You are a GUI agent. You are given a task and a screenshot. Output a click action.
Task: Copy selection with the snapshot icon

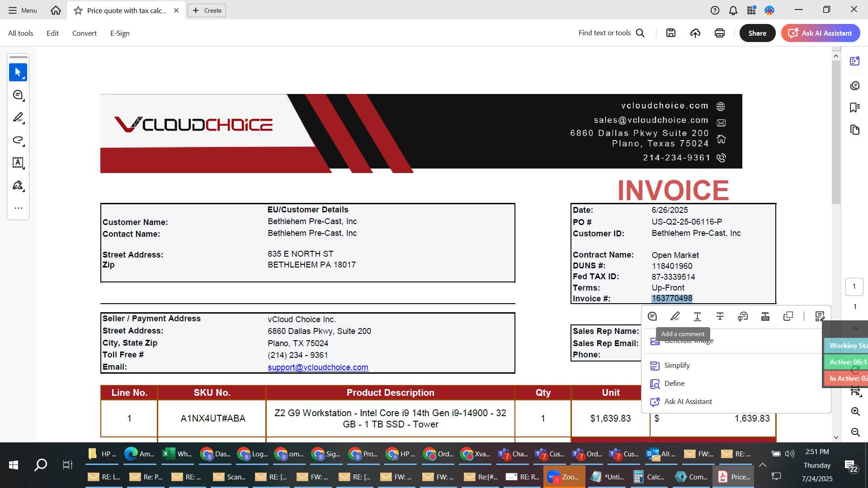(788, 316)
